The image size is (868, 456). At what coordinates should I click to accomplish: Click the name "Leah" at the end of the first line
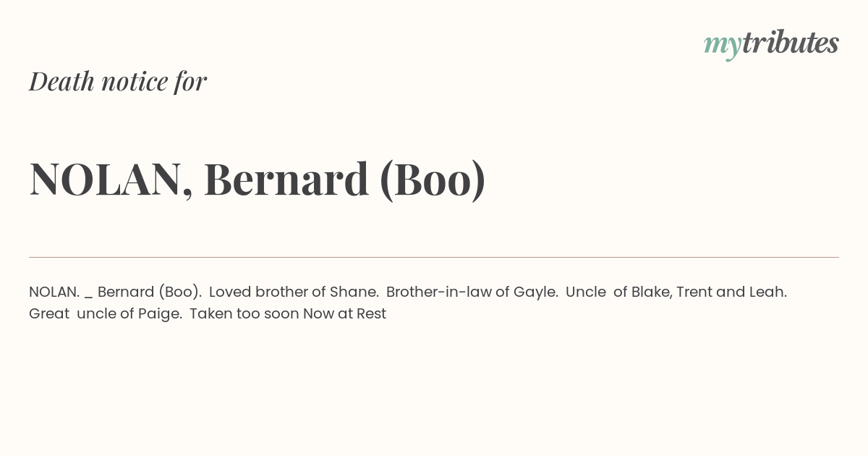point(766,292)
